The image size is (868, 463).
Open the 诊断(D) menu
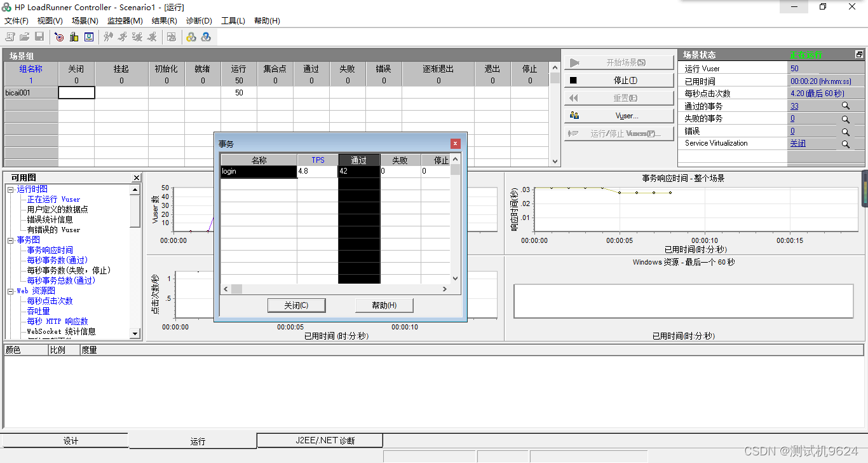[199, 21]
